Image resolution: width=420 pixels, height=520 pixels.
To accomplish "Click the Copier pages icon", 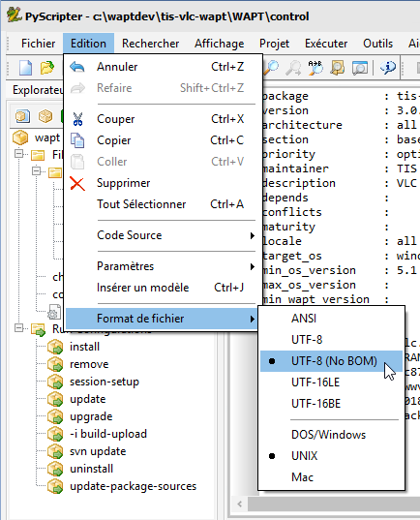I will coord(77,140).
